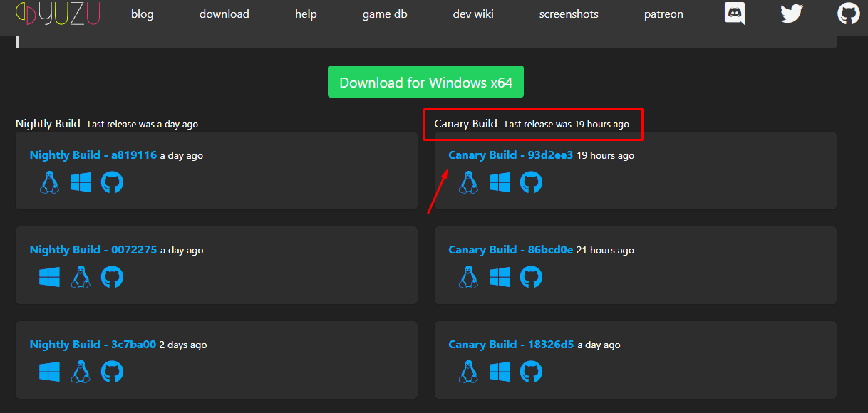868x413 pixels.
Task: Open the game db page
Action: (385, 14)
